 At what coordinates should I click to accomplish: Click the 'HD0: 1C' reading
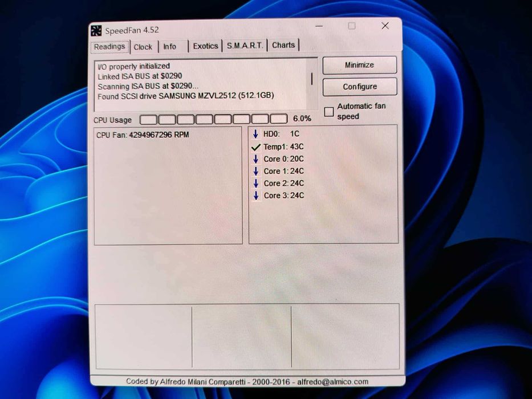pos(281,134)
